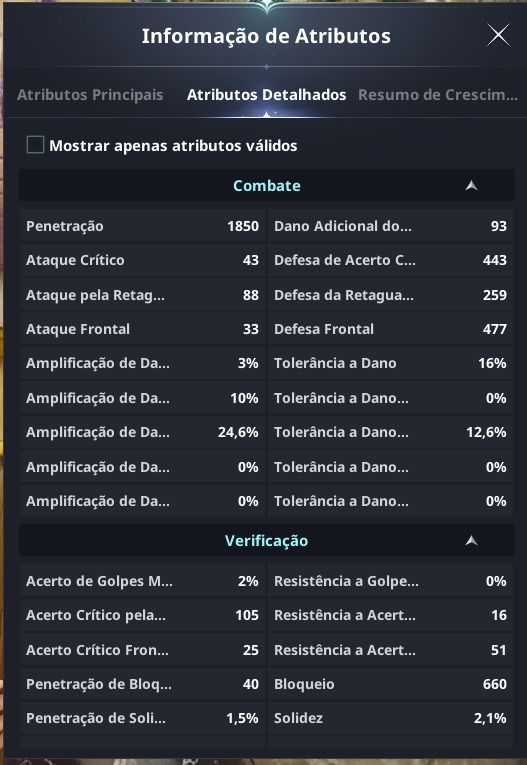The height and width of the screenshot is (765, 527).
Task: Click the Tolerância a Dano 16% row
Action: click(390, 363)
